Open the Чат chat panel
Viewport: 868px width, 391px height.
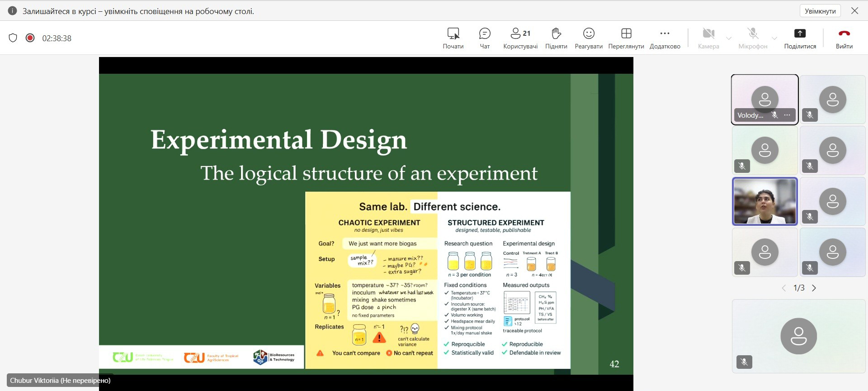tap(485, 38)
